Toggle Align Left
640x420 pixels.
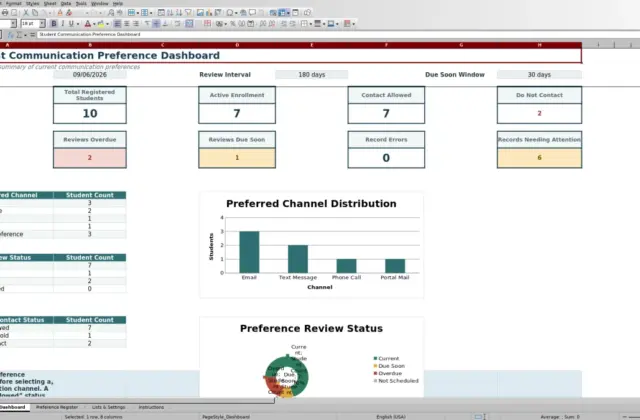pos(117,24)
